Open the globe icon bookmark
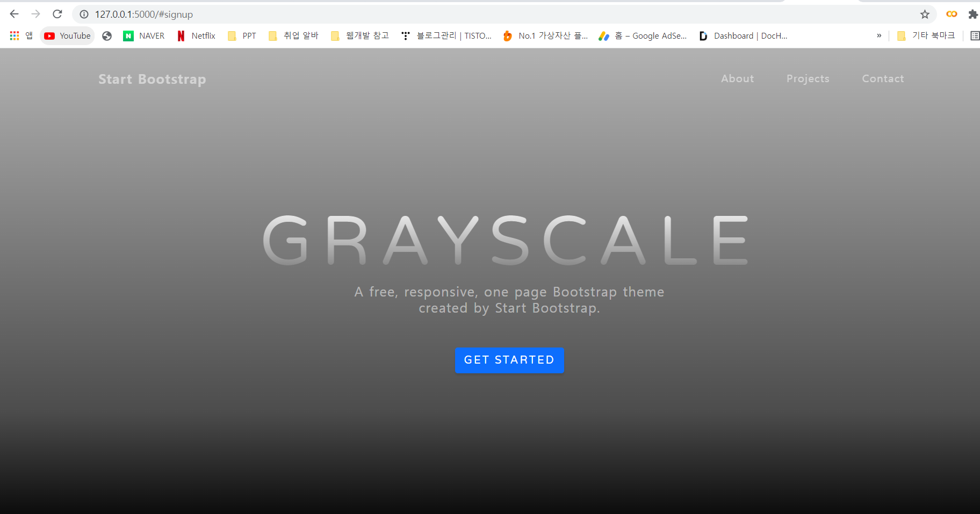This screenshot has height=514, width=980. point(107,35)
